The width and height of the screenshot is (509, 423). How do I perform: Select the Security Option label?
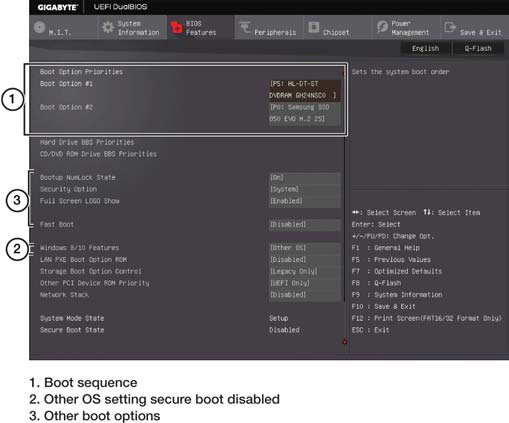pyautogui.click(x=68, y=189)
